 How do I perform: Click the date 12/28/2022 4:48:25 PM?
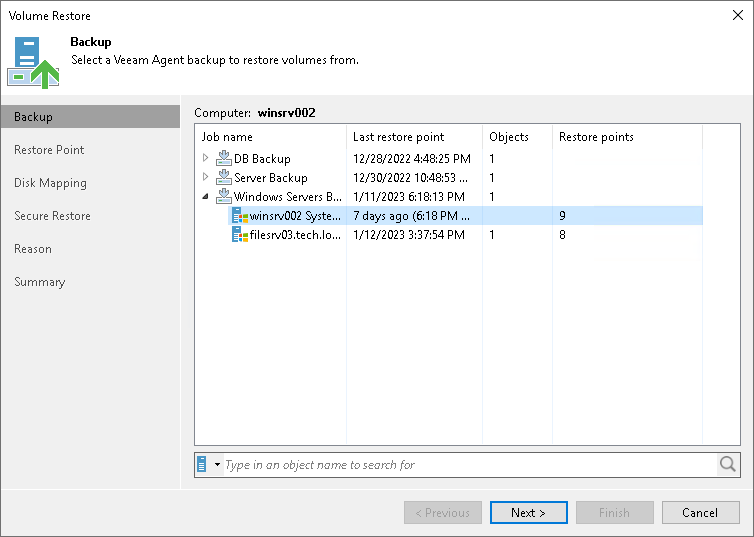(x=412, y=159)
